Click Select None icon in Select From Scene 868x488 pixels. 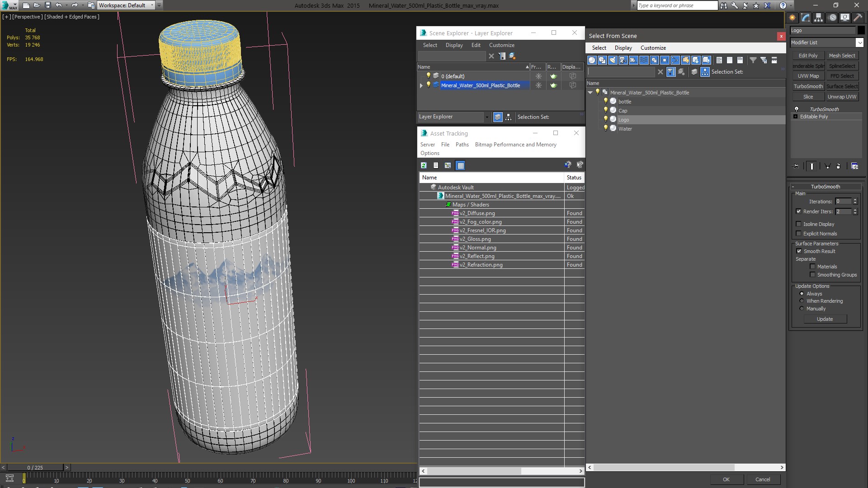pos(730,60)
